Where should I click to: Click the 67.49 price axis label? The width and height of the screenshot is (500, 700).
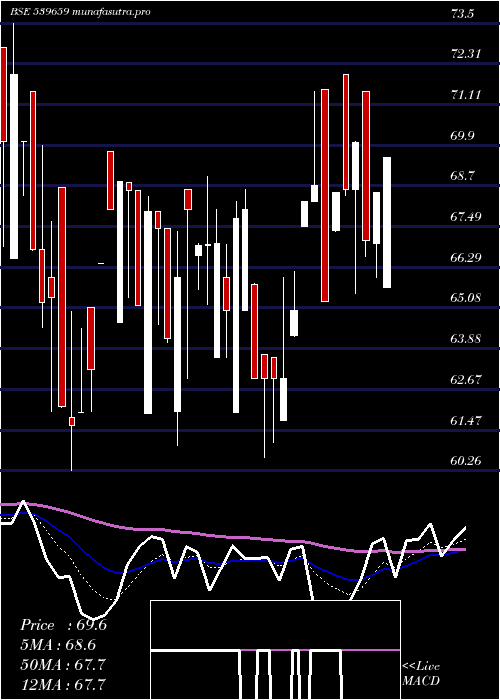[466, 217]
